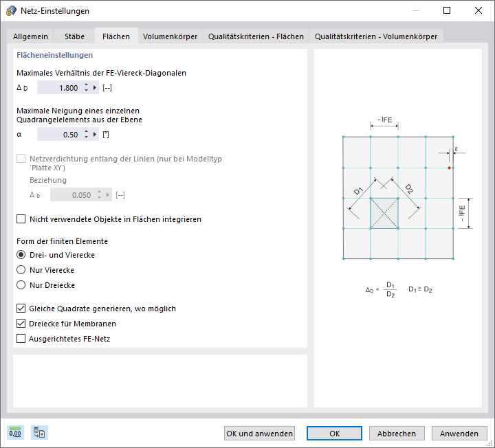
Task: Decrease the α angle with the down arrow
Action: [x=86, y=137]
